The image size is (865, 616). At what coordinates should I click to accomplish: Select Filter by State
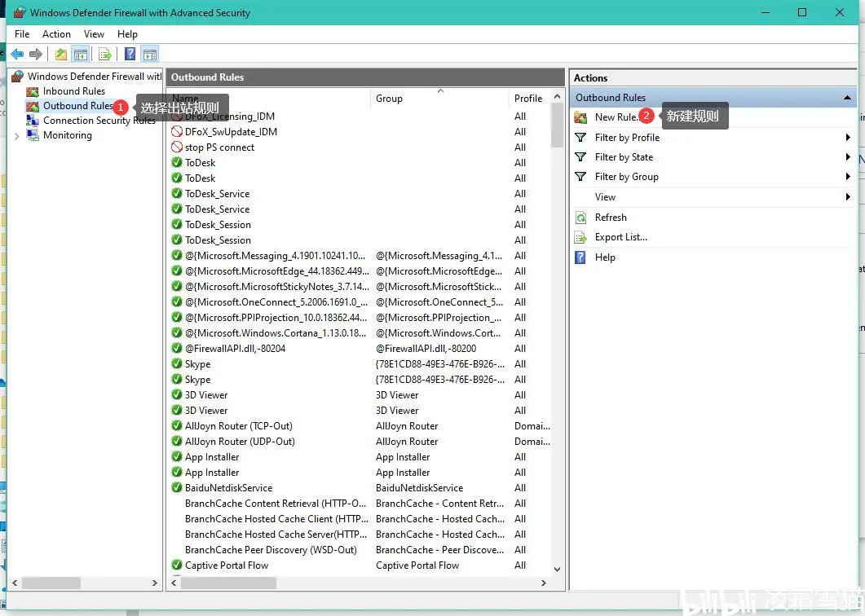(x=623, y=156)
